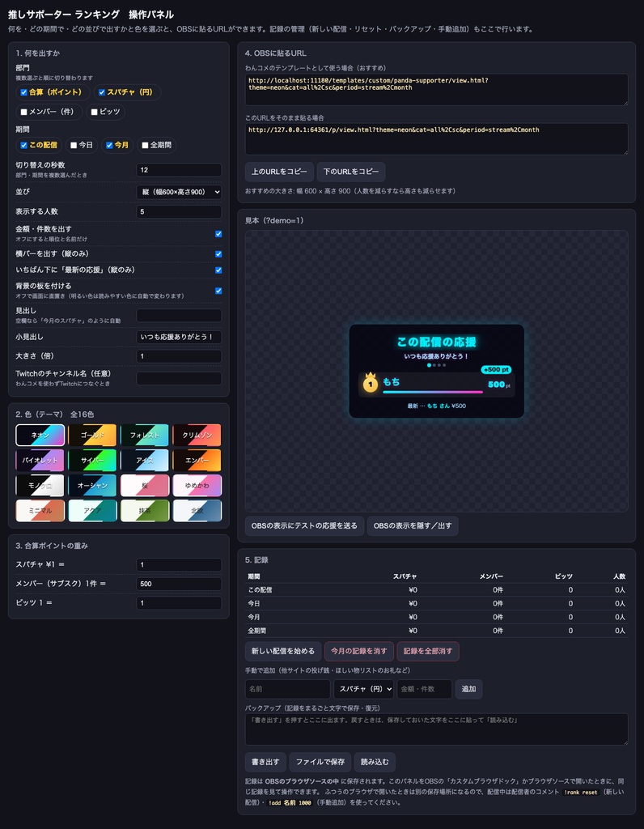Toggle the 合算（ポイント） category checkbox
644x829 pixels.
23,92
